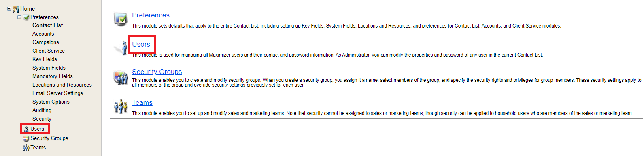Screen dimensions: 644x157
Task: Click the Preferences module icon in main pane
Action: tap(120, 19)
